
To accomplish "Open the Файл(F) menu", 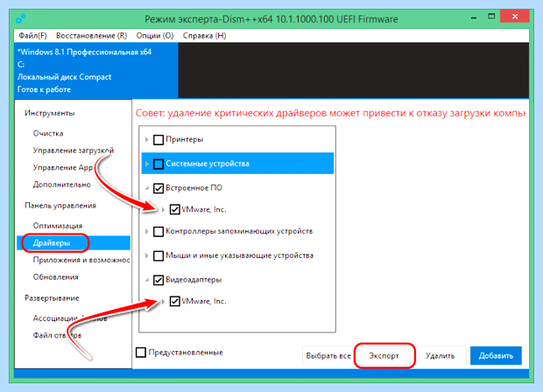I will coord(32,36).
